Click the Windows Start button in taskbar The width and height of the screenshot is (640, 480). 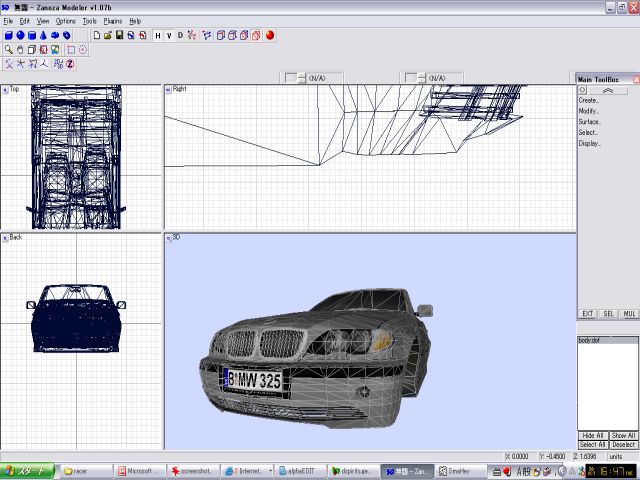[28, 470]
